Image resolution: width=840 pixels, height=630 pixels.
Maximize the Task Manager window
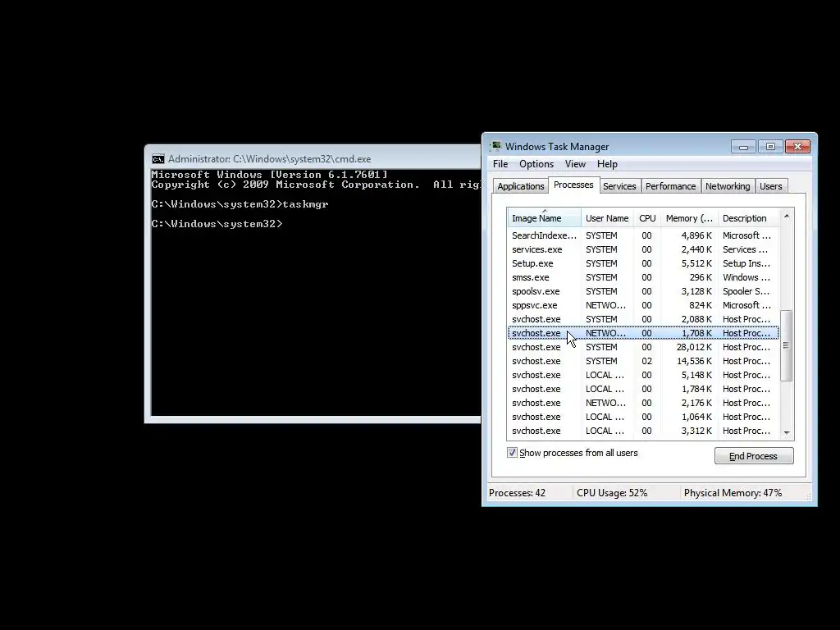(x=770, y=147)
